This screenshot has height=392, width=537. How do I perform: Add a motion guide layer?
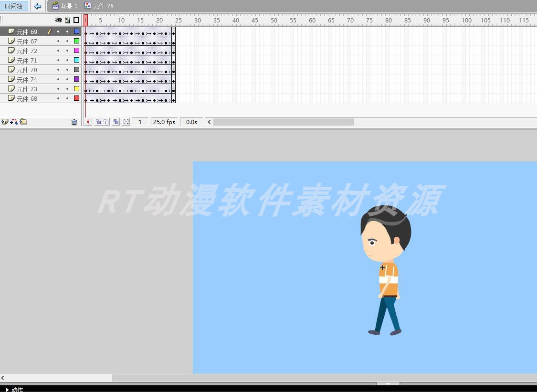pyautogui.click(x=14, y=122)
